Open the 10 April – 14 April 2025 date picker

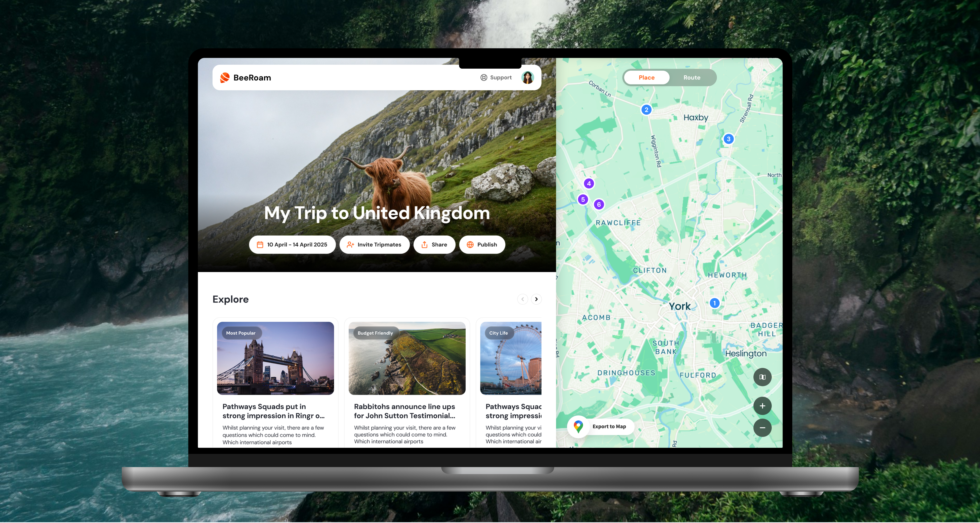tap(292, 245)
